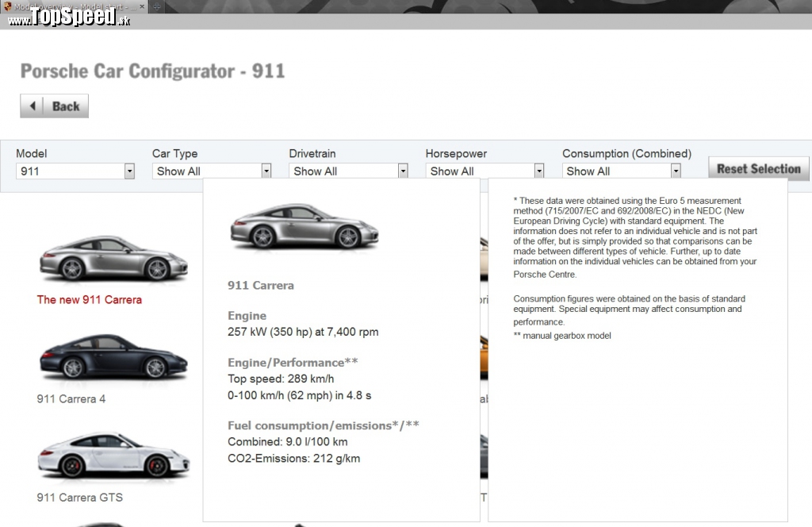Click the 'Model' filter label

tap(31, 153)
